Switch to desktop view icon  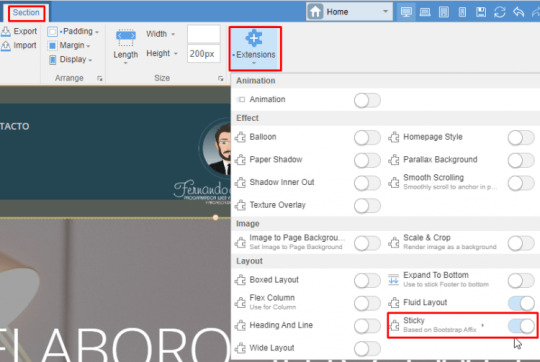(406, 12)
